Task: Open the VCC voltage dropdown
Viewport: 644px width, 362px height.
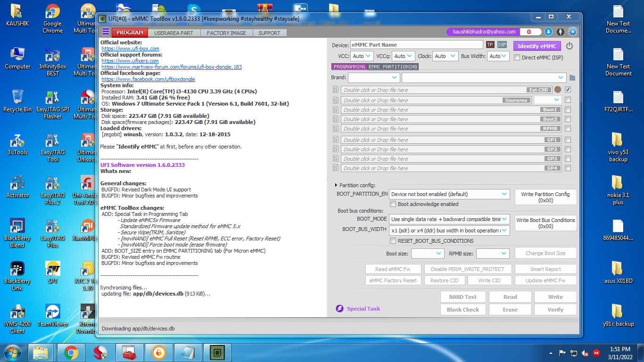Action: pyautogui.click(x=362, y=56)
